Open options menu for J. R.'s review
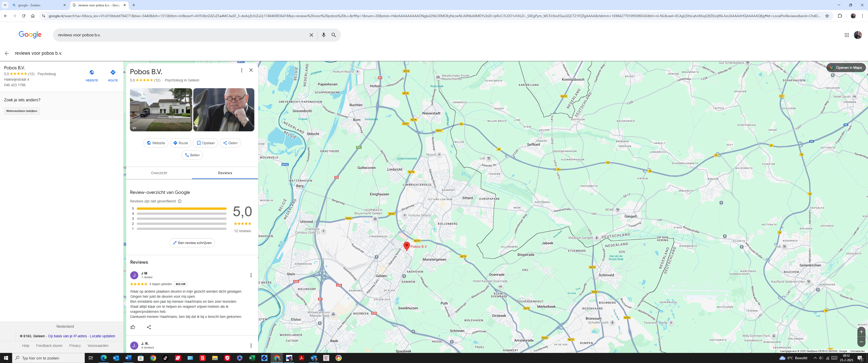Image resolution: width=868 pixels, height=363 pixels. point(251,346)
